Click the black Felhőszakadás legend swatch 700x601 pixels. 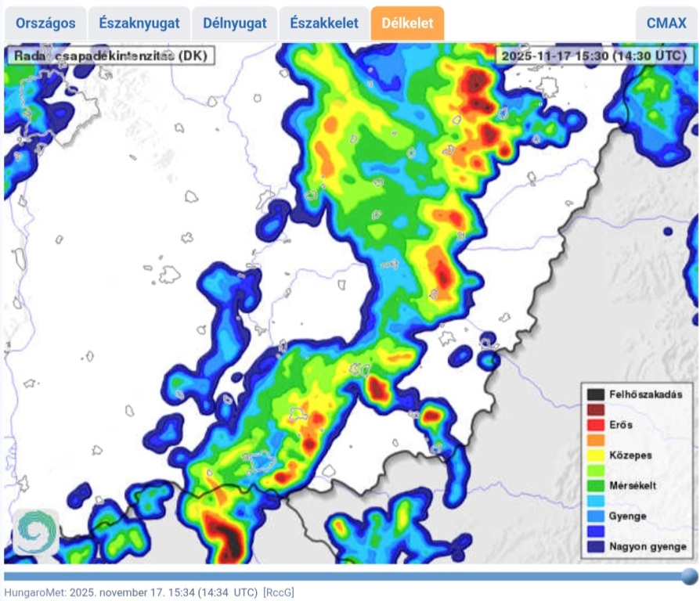[597, 394]
